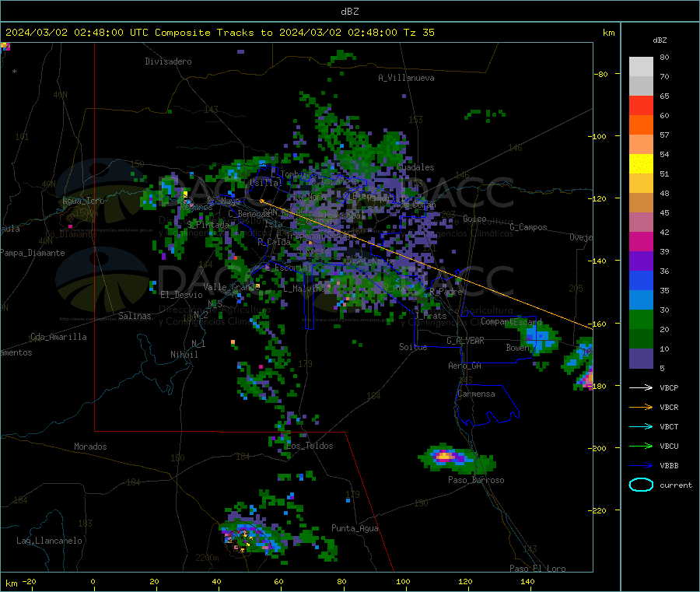Click the 'Lag.Llancanelo' map label
Viewport: 700px width, 592px height.
[49, 541]
